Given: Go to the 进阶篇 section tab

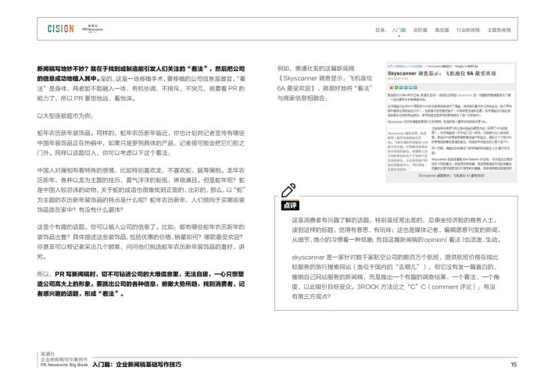Looking at the screenshot, I should pyautogui.click(x=421, y=29).
